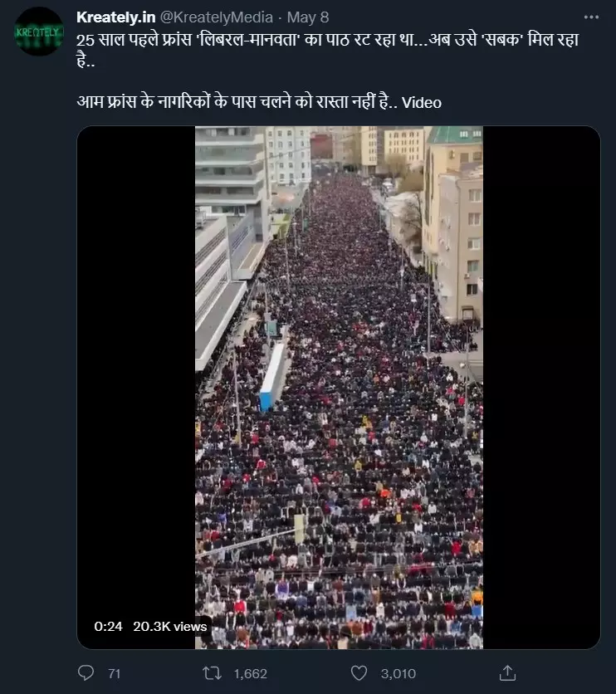The width and height of the screenshot is (616, 694).
Task: Click the 0:24 video duration label
Action: [108, 626]
